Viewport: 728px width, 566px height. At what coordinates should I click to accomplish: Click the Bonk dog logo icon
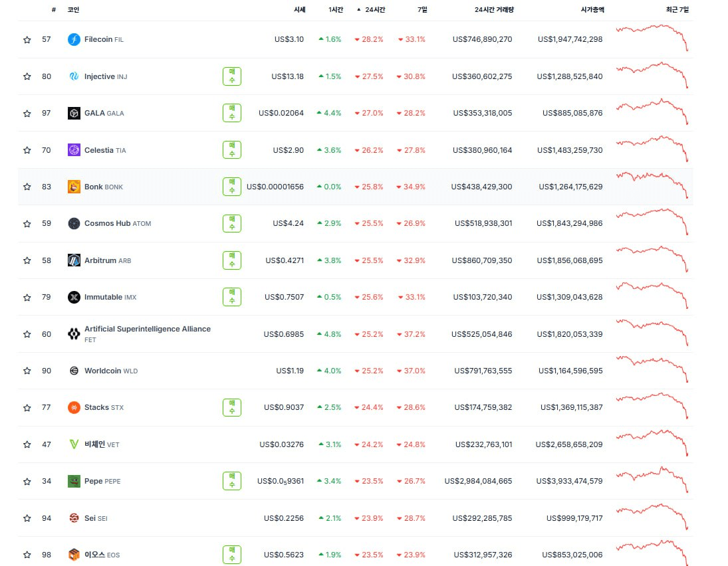pos(74,187)
